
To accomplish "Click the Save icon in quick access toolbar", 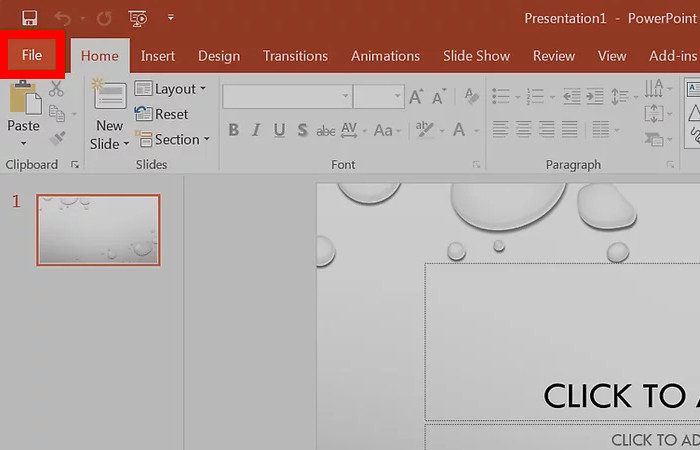I will coord(30,18).
